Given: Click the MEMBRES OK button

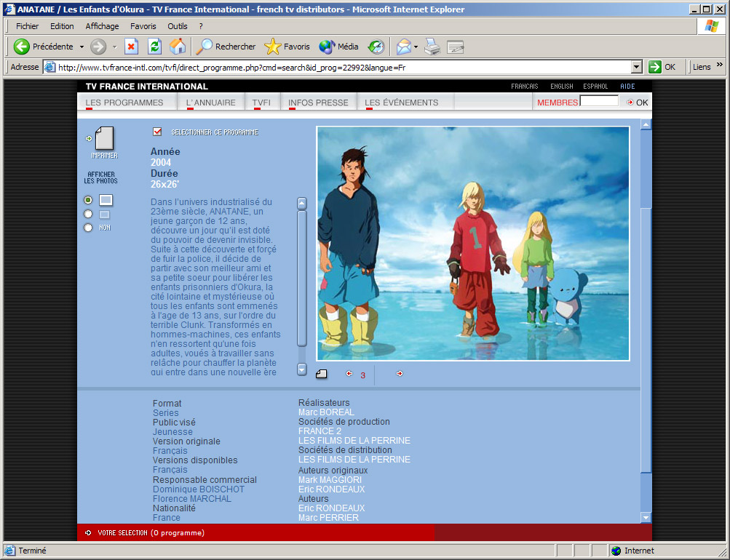Looking at the screenshot, I should click(x=638, y=103).
